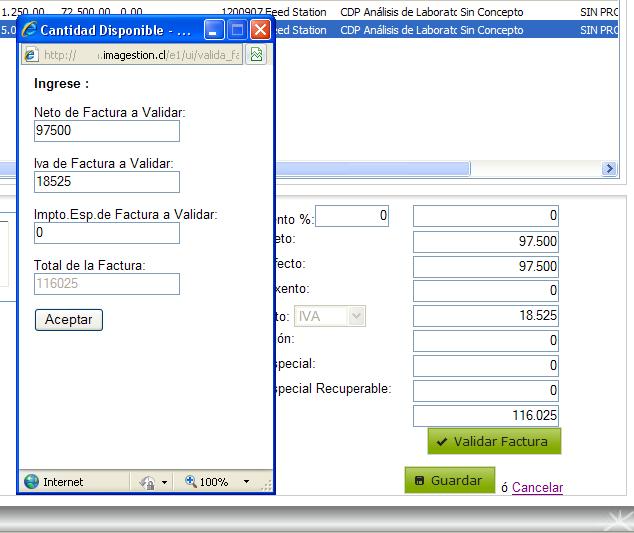Click the horizontal scrollbar right arrow
The image size is (634, 533).
pyautogui.click(x=609, y=168)
